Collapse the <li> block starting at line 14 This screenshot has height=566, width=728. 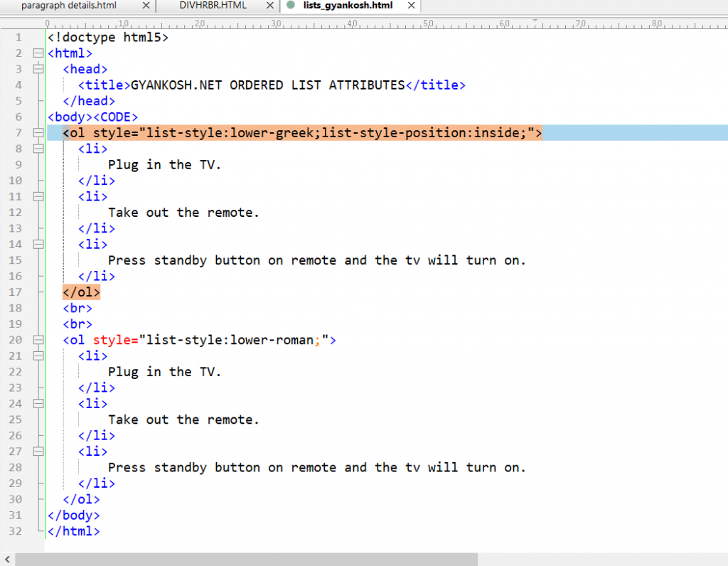coord(38,244)
